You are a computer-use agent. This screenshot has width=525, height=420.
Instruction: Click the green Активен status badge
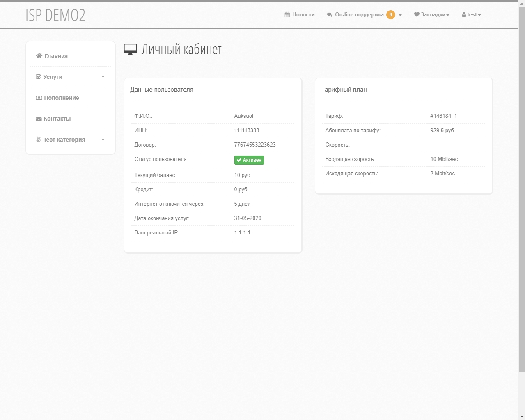[249, 160]
